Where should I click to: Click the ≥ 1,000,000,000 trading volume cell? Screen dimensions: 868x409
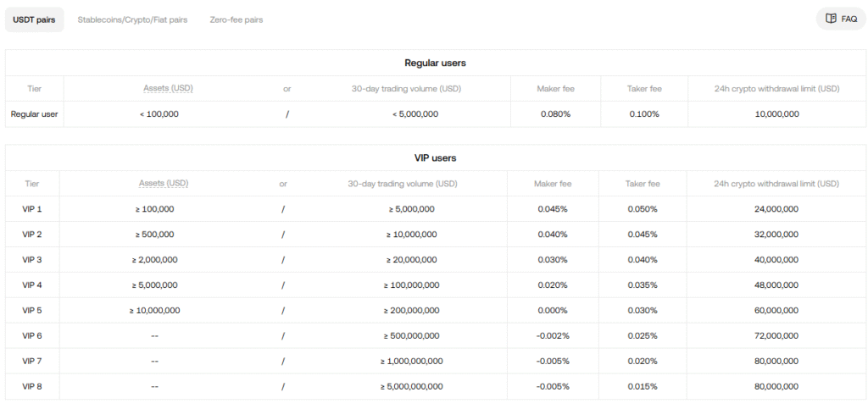(x=411, y=362)
